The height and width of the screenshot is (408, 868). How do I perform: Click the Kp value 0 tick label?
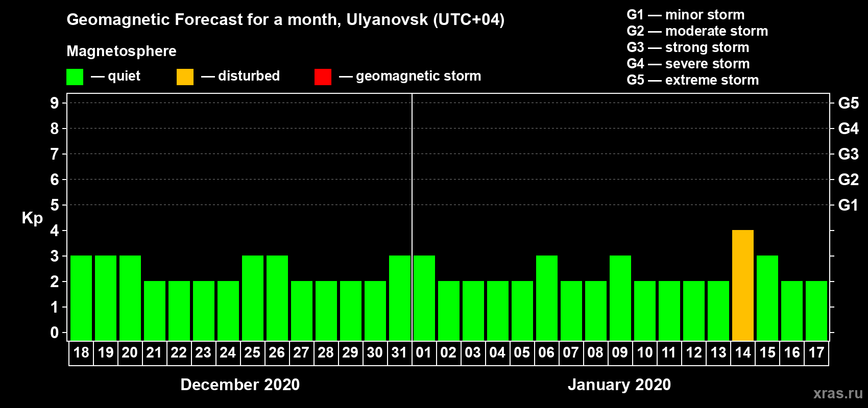[55, 333]
